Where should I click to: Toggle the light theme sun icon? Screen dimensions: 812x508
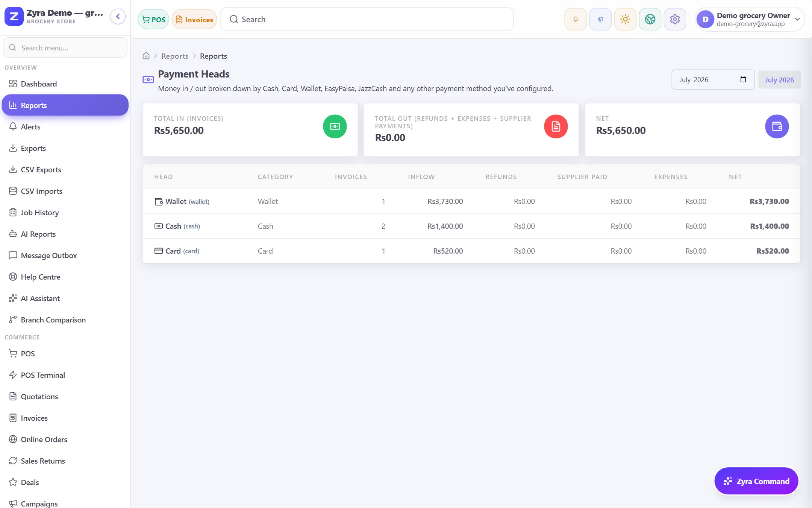pos(625,19)
